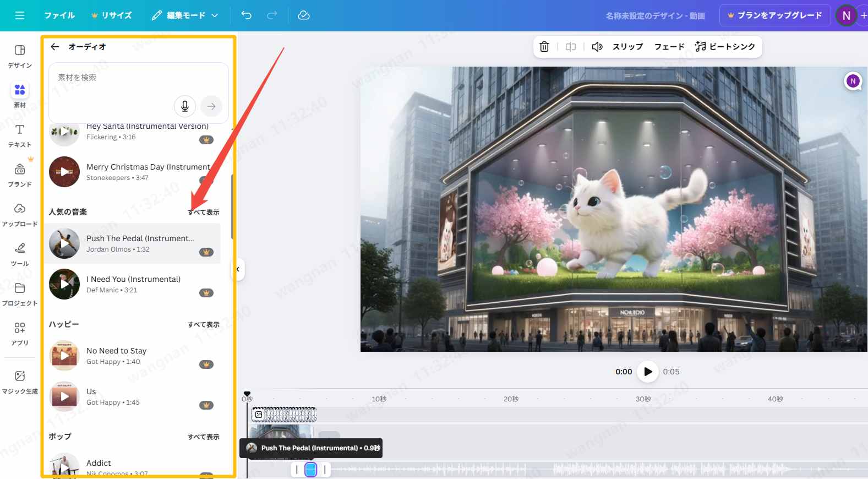Open the ツール sidebar panel

[20, 254]
